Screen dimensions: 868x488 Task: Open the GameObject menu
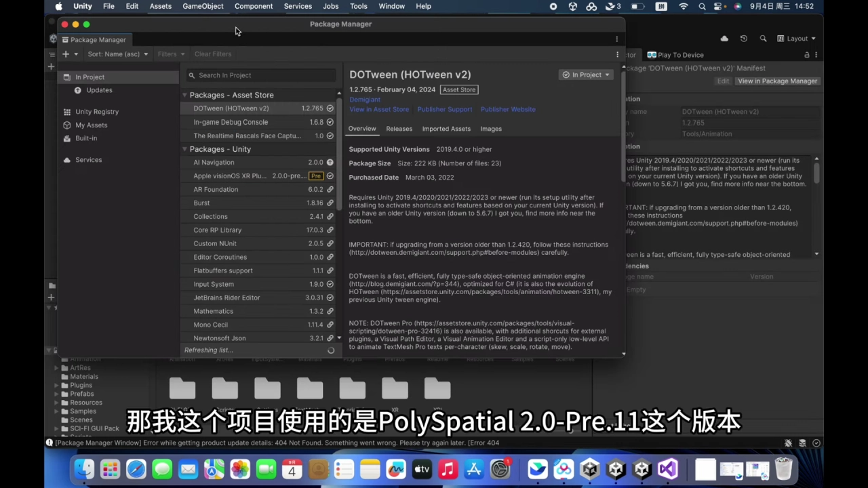203,6
